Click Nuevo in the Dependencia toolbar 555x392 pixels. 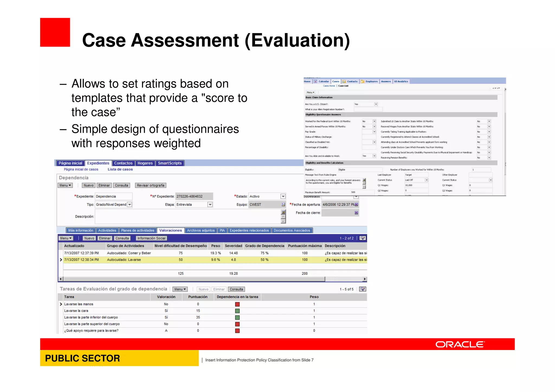[x=89, y=185]
